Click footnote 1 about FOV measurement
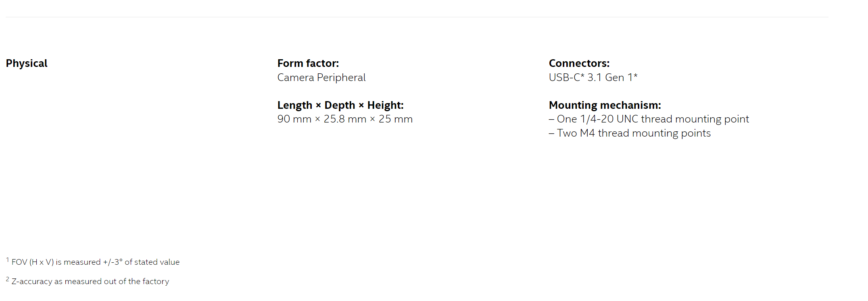Image resolution: width=868 pixels, height=301 pixels. click(x=93, y=262)
